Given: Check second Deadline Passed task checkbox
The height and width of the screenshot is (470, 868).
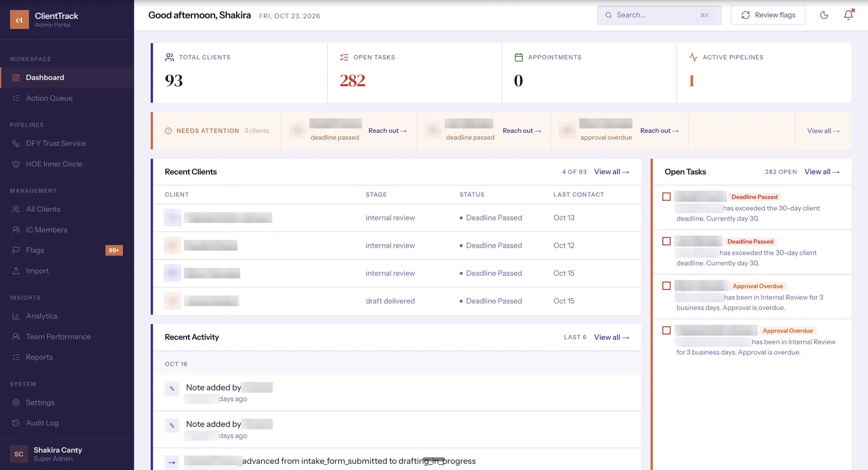Looking at the screenshot, I should [667, 241].
